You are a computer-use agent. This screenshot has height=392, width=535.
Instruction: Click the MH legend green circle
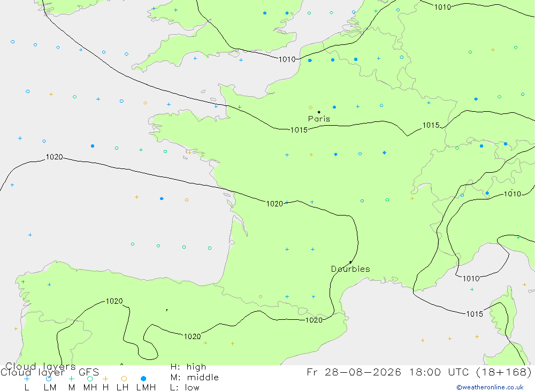coord(90,379)
